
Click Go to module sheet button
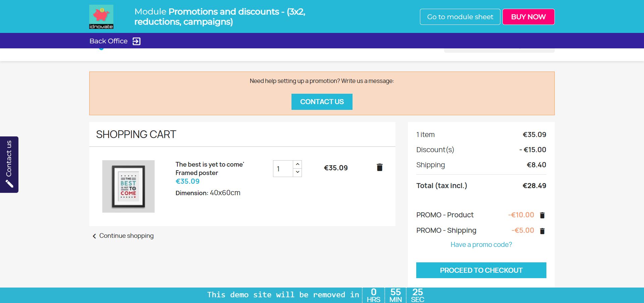click(x=460, y=17)
